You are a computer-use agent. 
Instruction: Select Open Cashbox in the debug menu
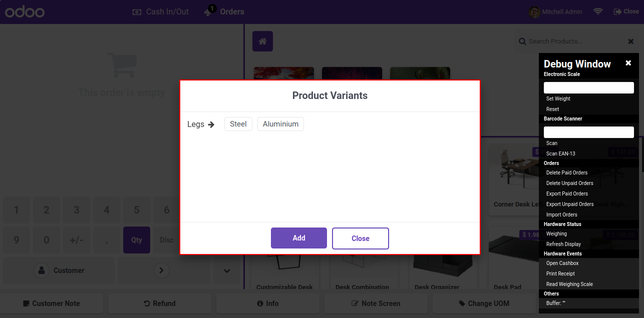tap(562, 263)
